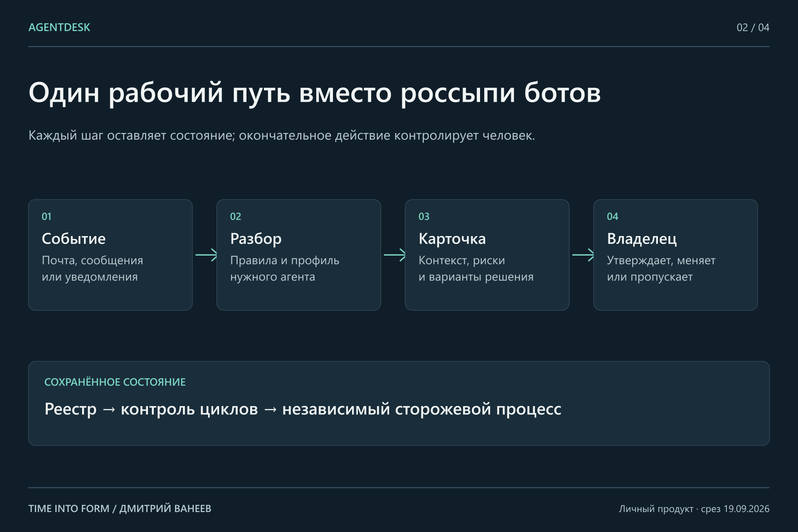Click the text 'Контекст, риски и варианты решения'
This screenshot has width=798, height=532.
point(476,268)
